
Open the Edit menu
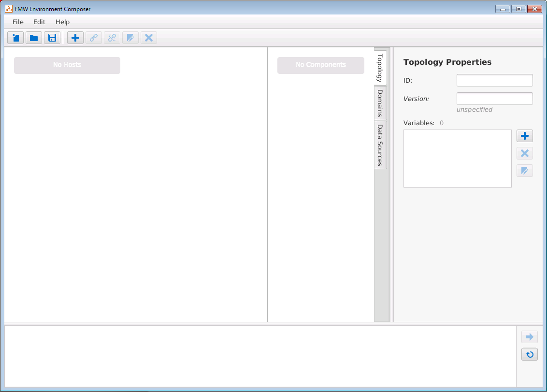click(40, 22)
